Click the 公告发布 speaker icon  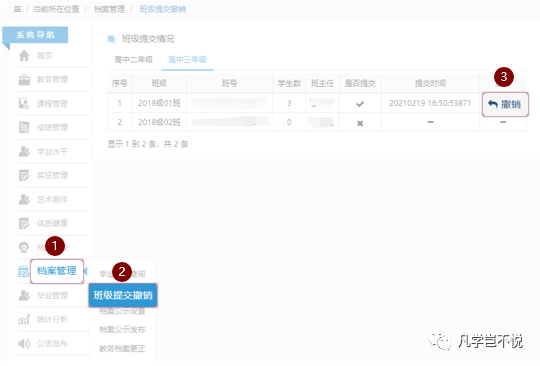click(x=24, y=343)
